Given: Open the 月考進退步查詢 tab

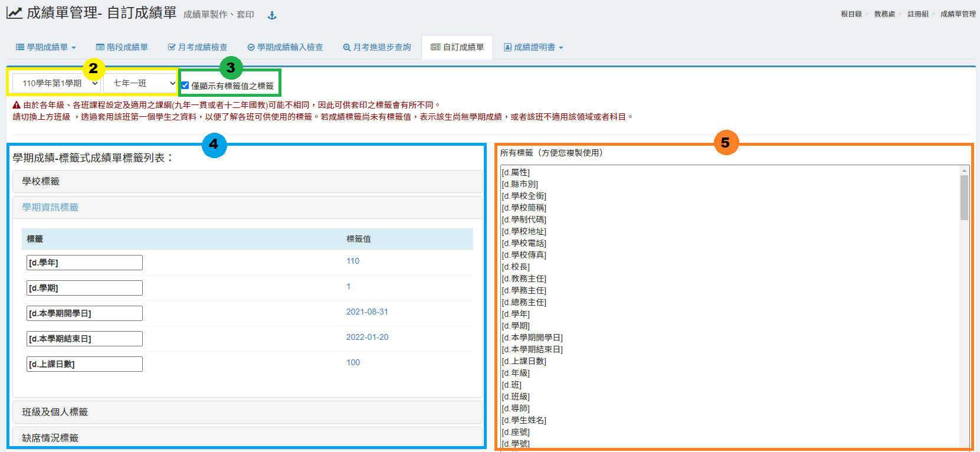Looking at the screenshot, I should pos(377,47).
